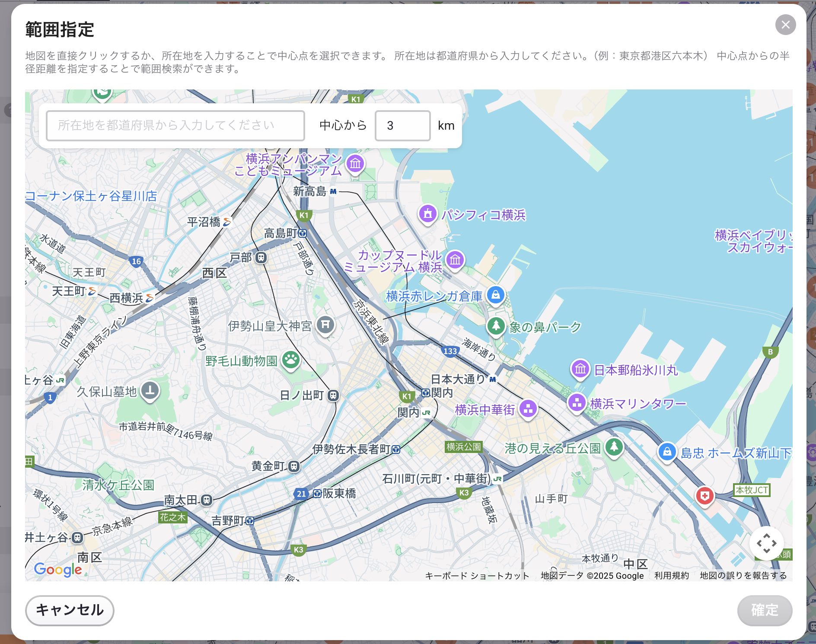This screenshot has width=816, height=644.
Task: Click the 井土ヶ谷 station icon
Action: tap(77, 538)
